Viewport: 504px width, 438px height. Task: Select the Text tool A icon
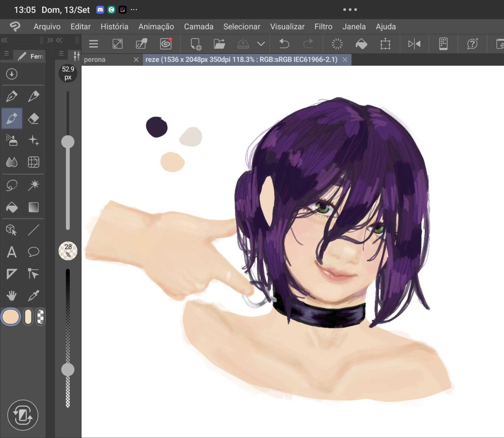click(12, 252)
